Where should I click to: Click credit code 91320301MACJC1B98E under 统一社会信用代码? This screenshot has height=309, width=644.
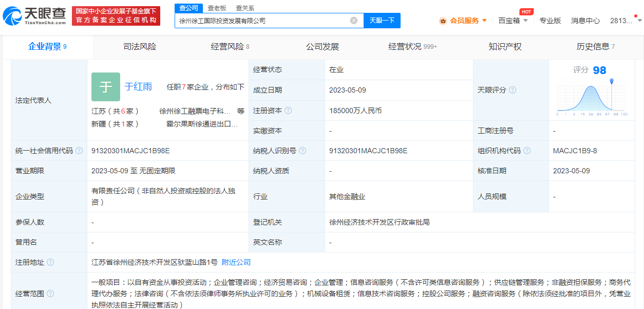[130, 151]
